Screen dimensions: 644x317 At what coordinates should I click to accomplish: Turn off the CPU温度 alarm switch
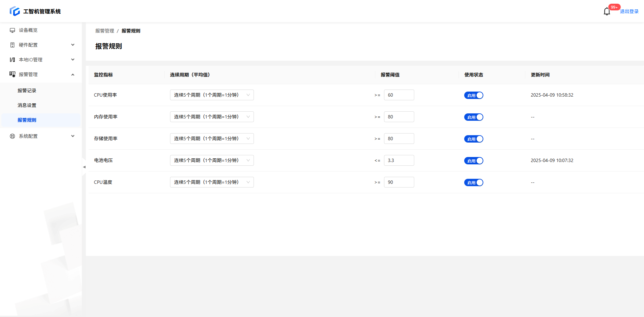[473, 182]
